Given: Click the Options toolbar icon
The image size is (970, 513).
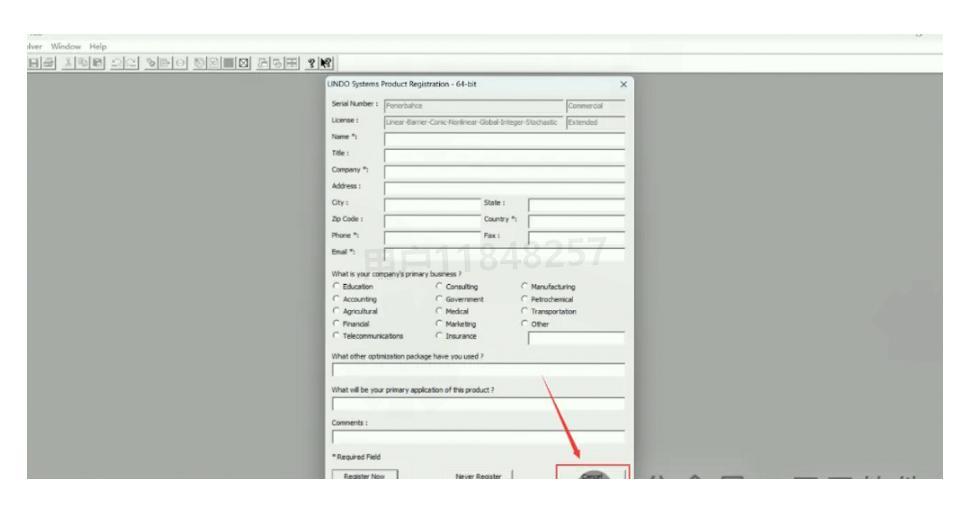Looking at the screenshot, I should click(x=243, y=63).
